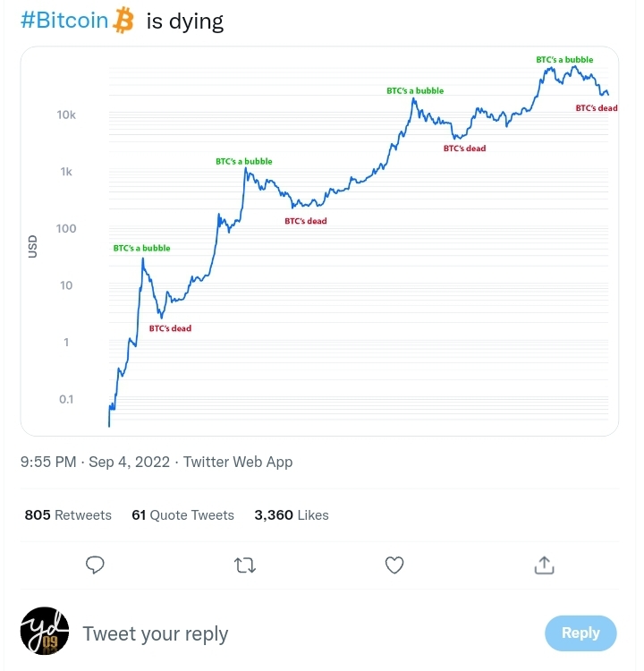Like the tweet with heart icon

(394, 565)
